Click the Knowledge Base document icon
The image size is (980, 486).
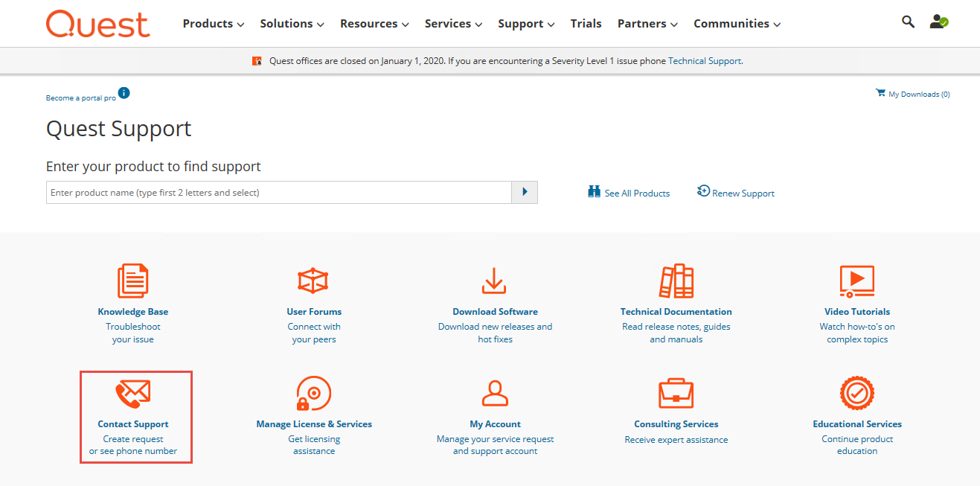coord(133,281)
